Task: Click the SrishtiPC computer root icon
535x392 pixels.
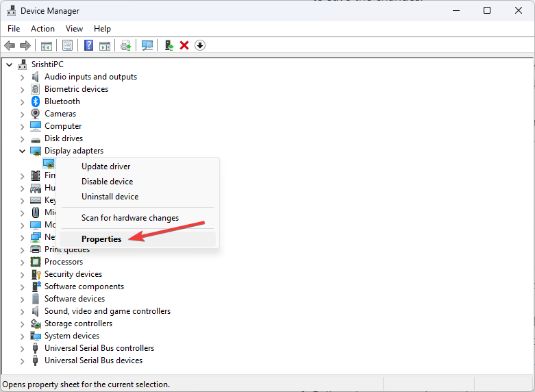Action: (23, 64)
